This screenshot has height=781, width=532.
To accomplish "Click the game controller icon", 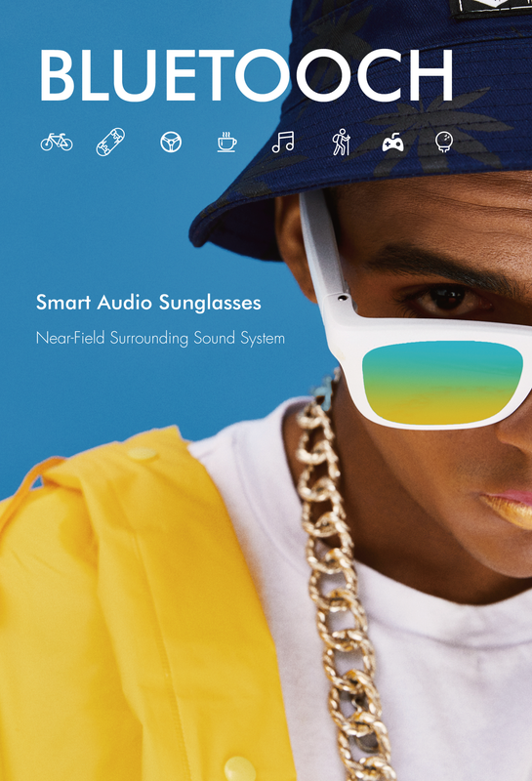I will click(x=392, y=143).
